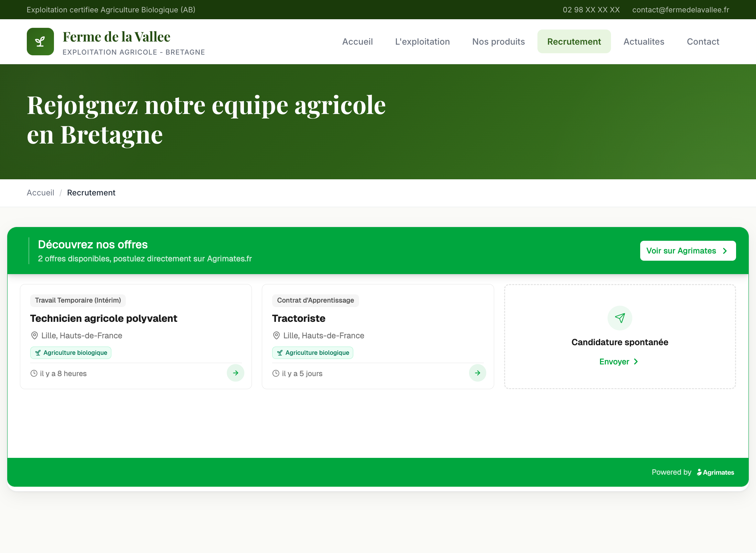Select the Travail Temporaire (Intérim) badge

pos(78,300)
